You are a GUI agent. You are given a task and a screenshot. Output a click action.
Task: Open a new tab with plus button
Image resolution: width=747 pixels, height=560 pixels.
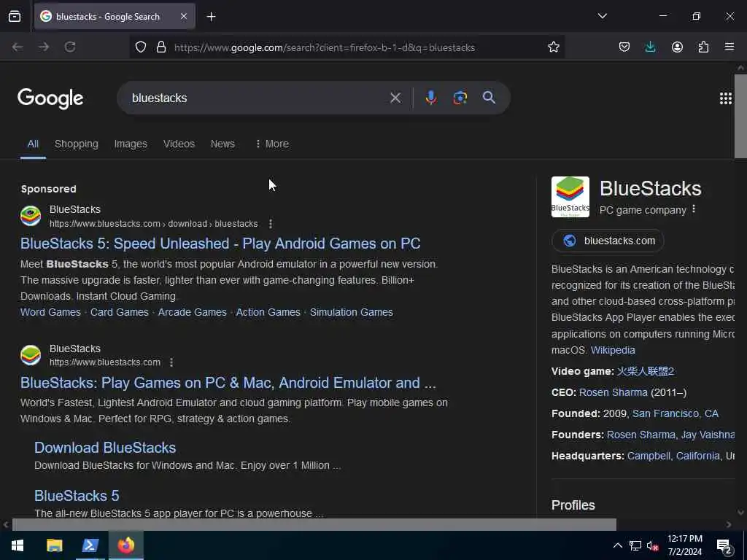pyautogui.click(x=211, y=17)
